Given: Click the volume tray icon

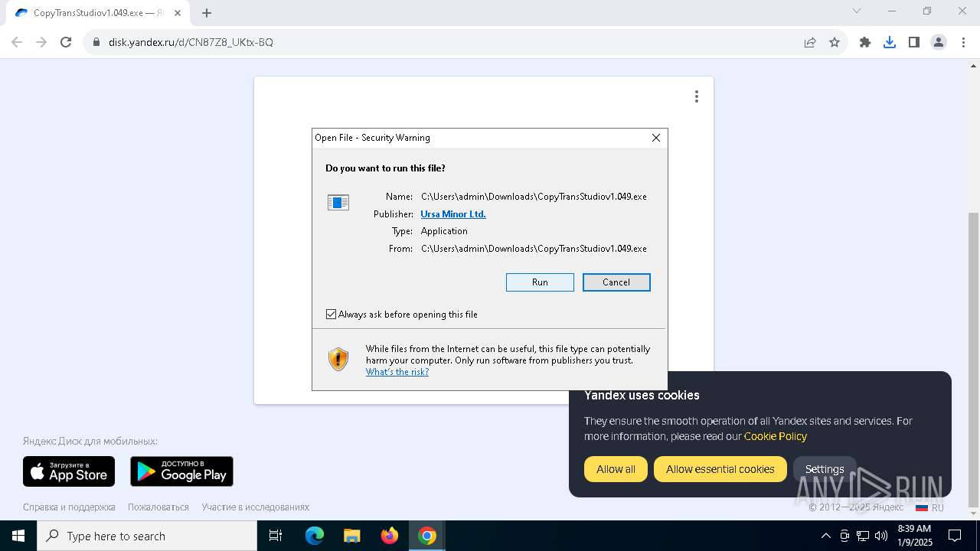Looking at the screenshot, I should point(881,536).
